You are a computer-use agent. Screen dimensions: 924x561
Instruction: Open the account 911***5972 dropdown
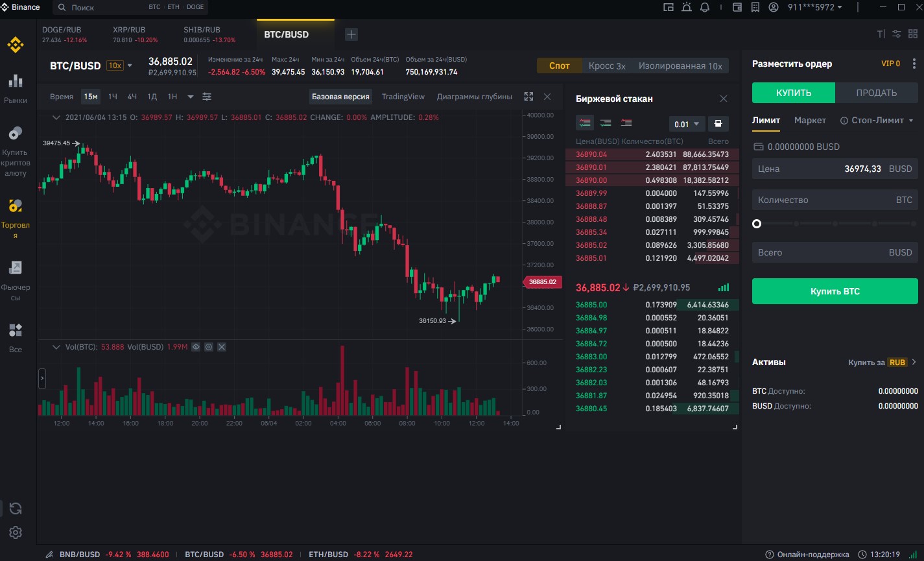814,7
